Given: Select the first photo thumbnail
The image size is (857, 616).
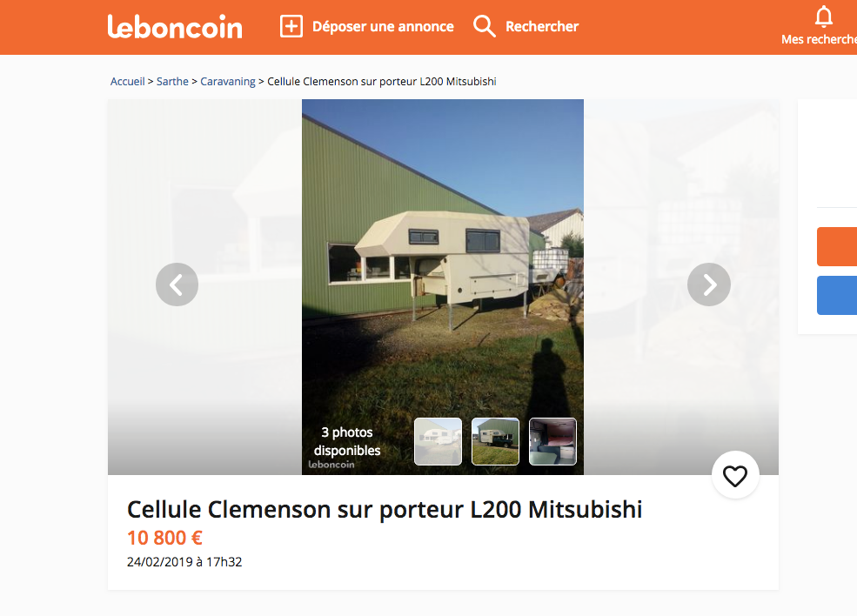Looking at the screenshot, I should 438,441.
